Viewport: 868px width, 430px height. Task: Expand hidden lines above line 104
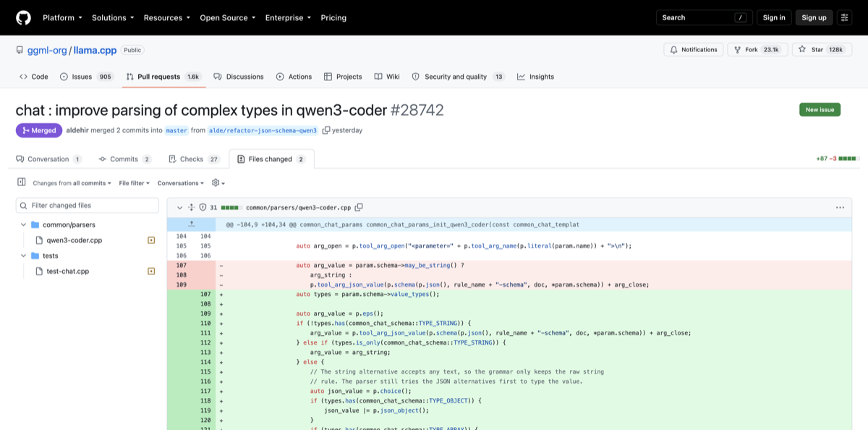point(191,224)
